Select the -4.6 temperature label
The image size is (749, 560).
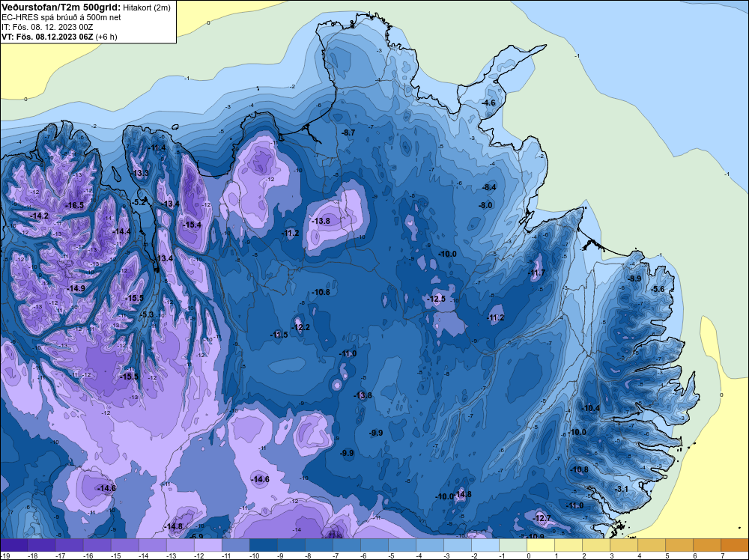point(488,103)
